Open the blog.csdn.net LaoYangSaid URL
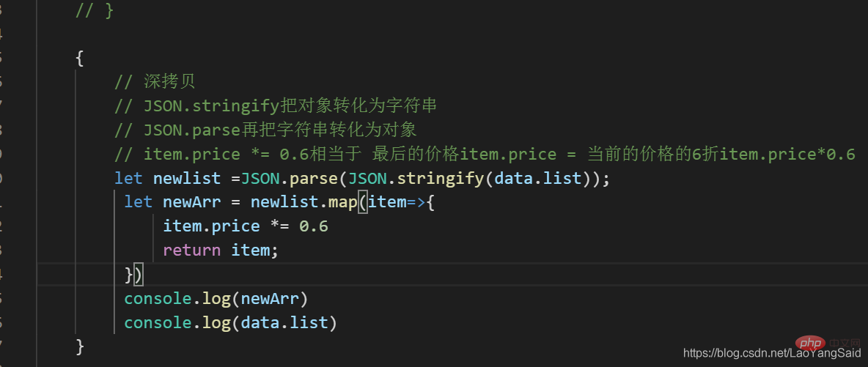 (773, 353)
